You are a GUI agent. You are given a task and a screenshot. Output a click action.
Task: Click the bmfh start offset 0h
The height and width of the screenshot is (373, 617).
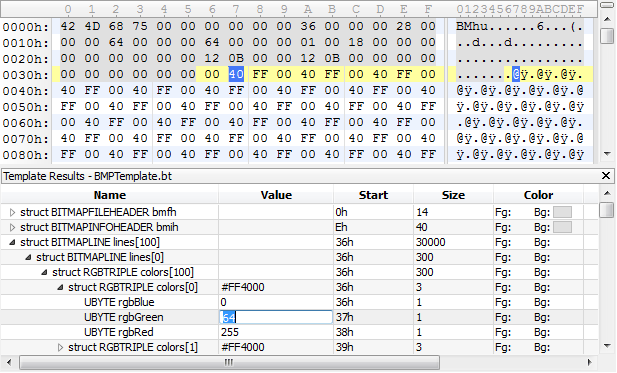(341, 212)
